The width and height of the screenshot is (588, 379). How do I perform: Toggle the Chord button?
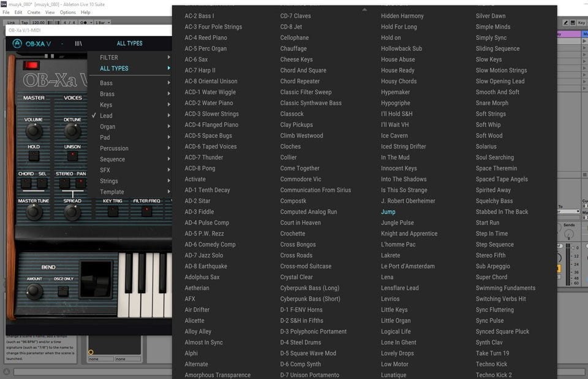pyautogui.click(x=26, y=183)
